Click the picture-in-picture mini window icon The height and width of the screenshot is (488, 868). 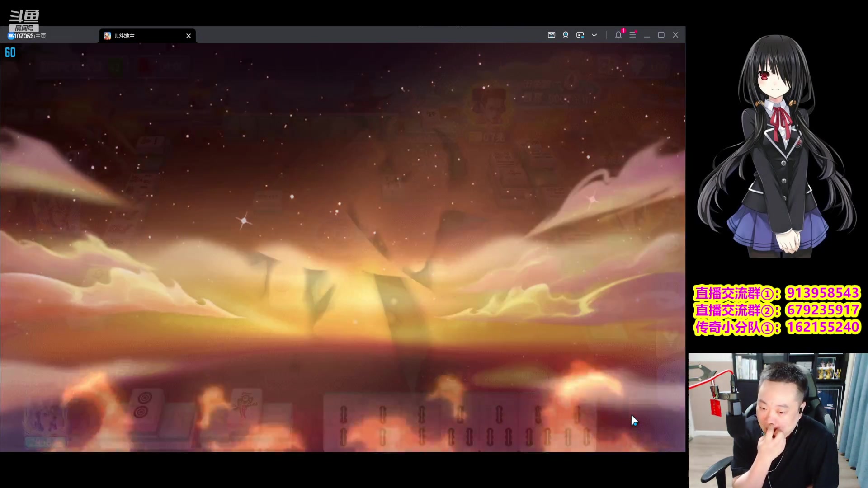[580, 35]
